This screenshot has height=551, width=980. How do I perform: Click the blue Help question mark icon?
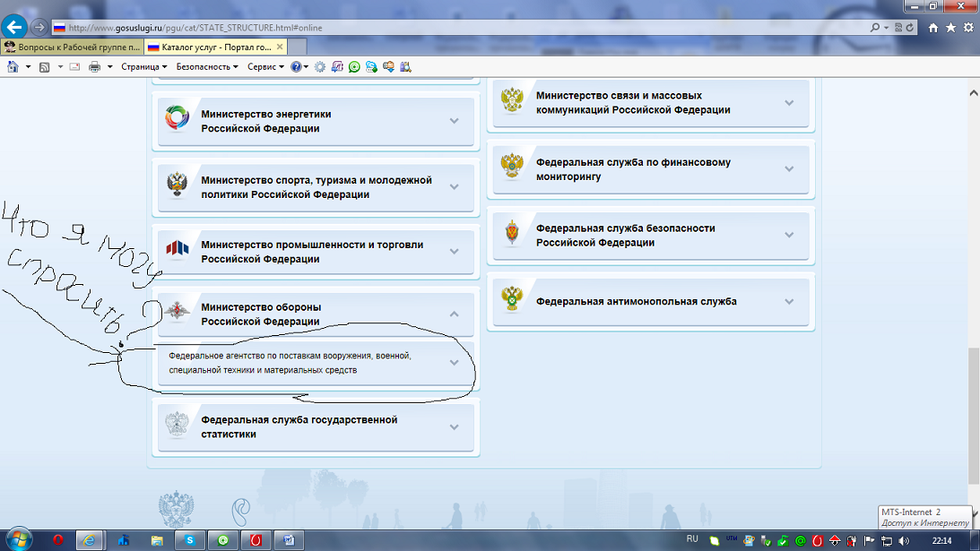[296, 67]
